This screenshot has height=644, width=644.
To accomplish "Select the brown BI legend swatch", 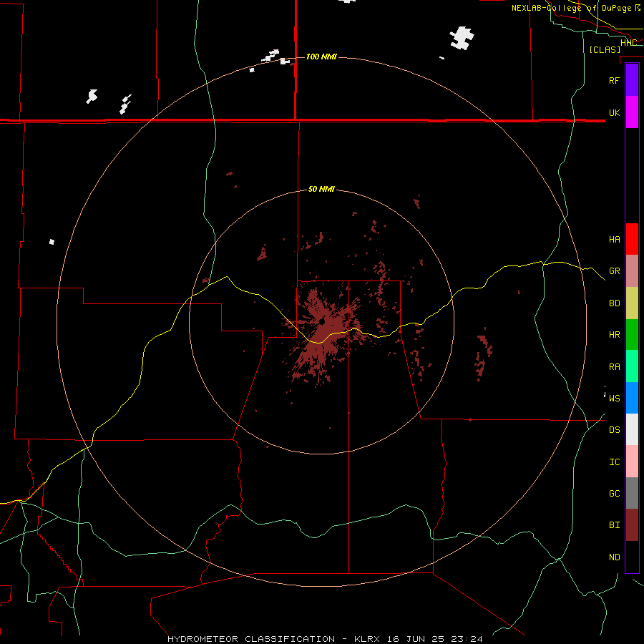I will click(x=632, y=525).
